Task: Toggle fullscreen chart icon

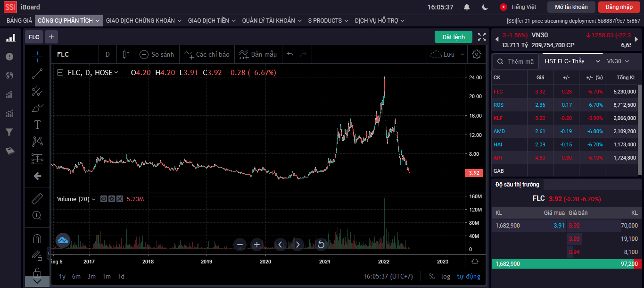Action: (482, 37)
